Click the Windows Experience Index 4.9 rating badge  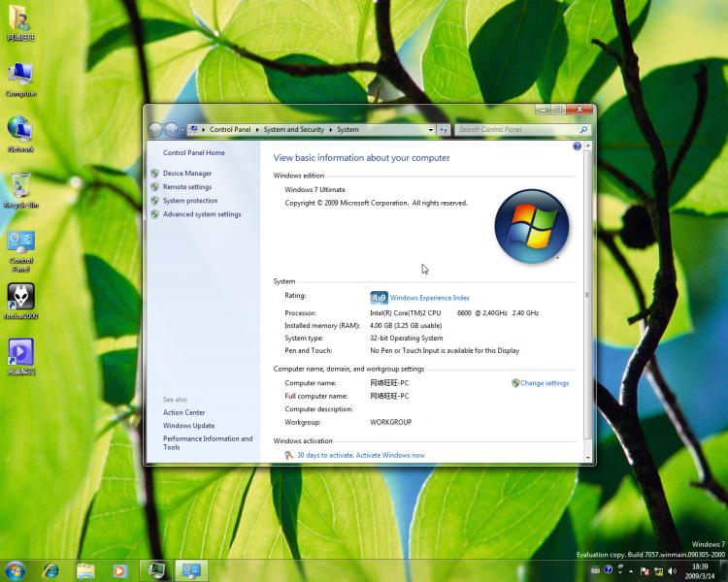[x=379, y=298]
